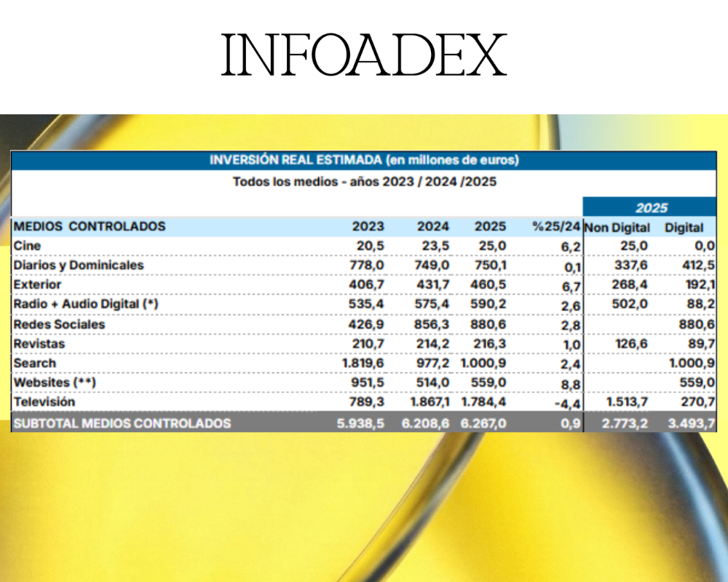This screenshot has width=728, height=582.
Task: Select subtotal 2025 value 6.267,0
Action: point(483,423)
